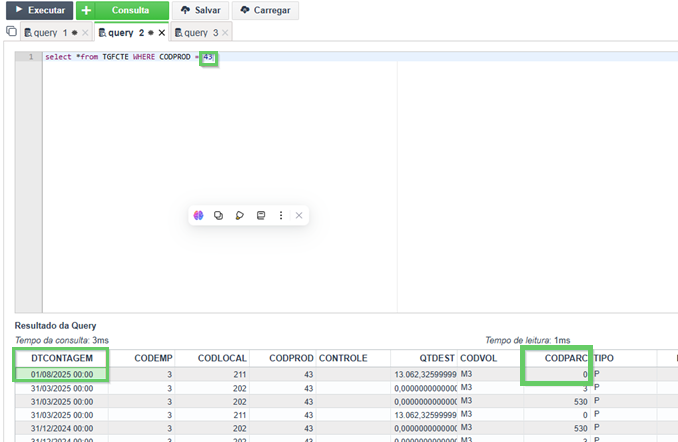
Task: Click the duplicate tabs icon left of query 1
Action: 11,31
